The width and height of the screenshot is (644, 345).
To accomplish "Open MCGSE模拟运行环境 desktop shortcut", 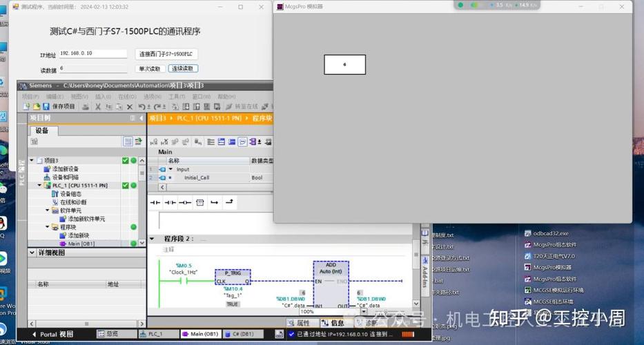I will pyautogui.click(x=554, y=290).
